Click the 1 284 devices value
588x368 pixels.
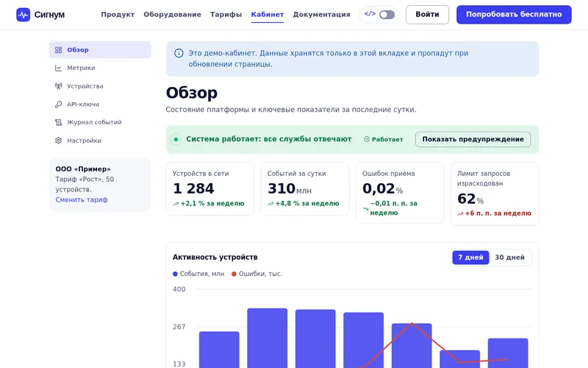point(193,188)
